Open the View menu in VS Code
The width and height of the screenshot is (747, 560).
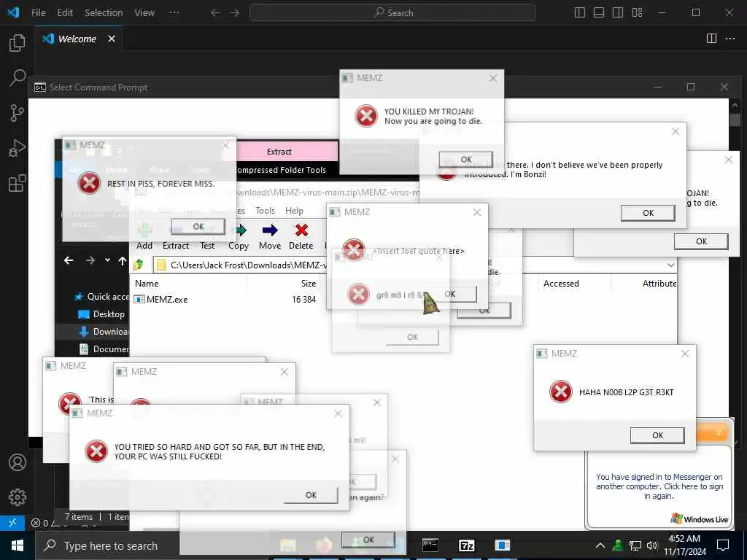tap(144, 13)
